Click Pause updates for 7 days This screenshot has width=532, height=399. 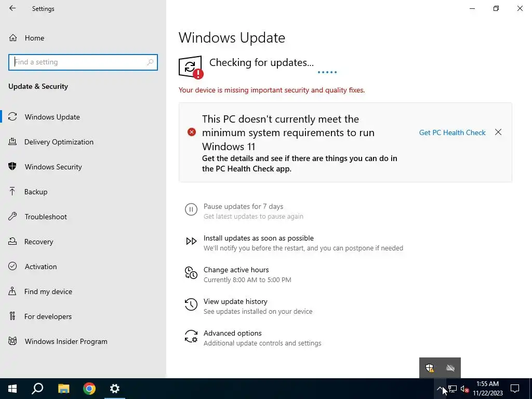tap(243, 206)
